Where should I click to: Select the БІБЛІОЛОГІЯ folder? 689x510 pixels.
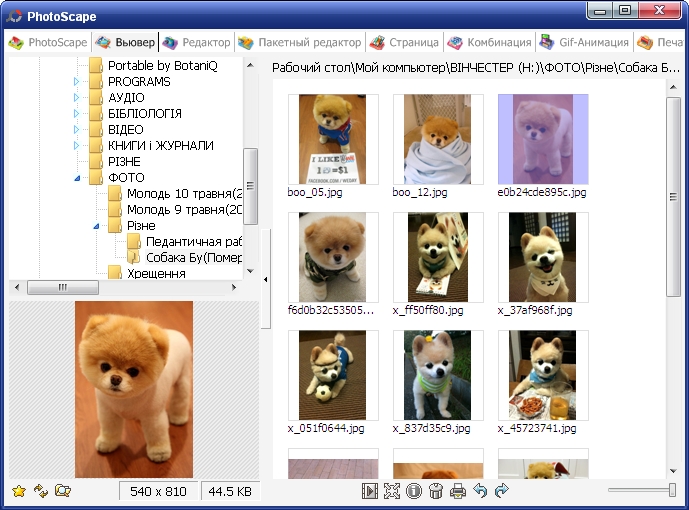click(145, 113)
